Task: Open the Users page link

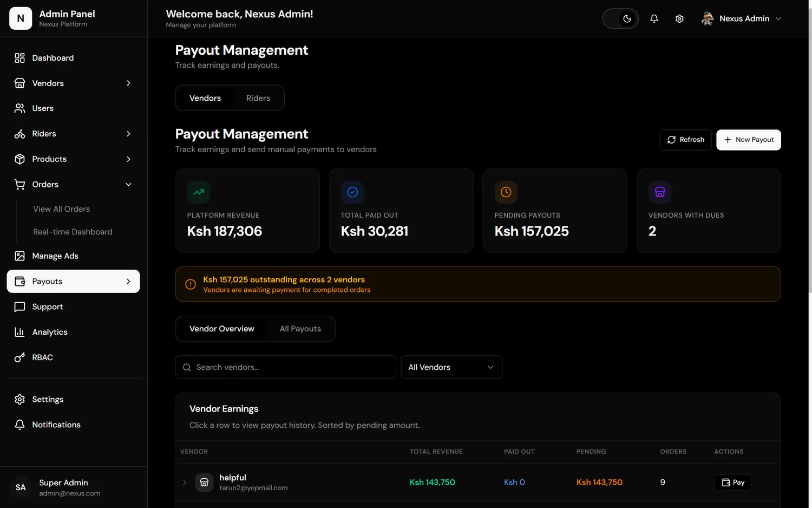Action: (73, 108)
